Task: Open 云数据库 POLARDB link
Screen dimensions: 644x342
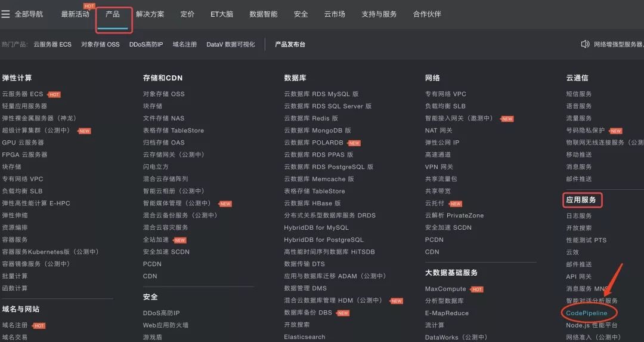Action: coord(314,142)
